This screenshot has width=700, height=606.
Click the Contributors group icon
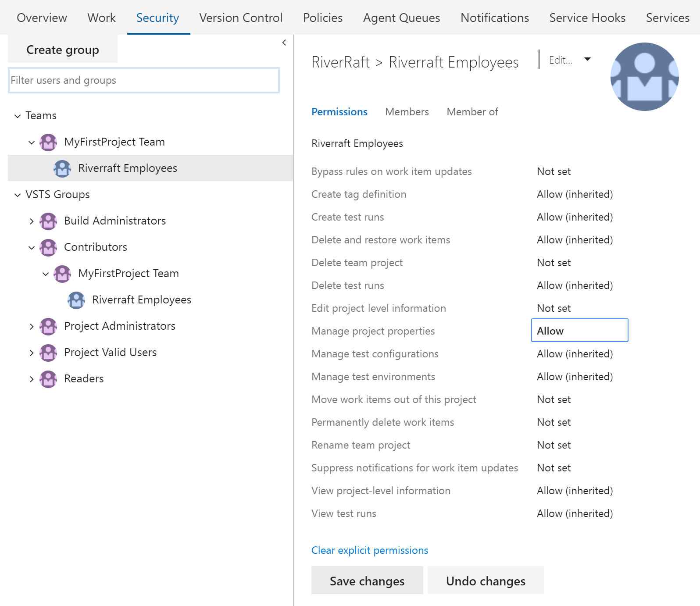pyautogui.click(x=48, y=247)
